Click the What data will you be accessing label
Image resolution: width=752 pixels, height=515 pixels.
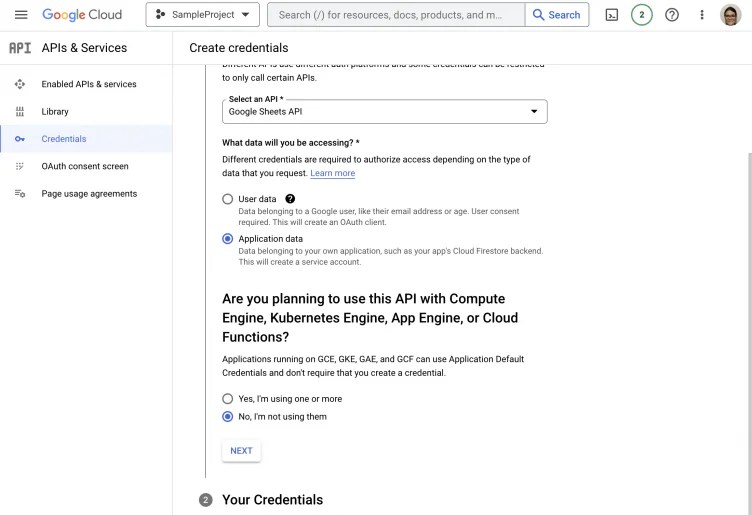(291, 143)
